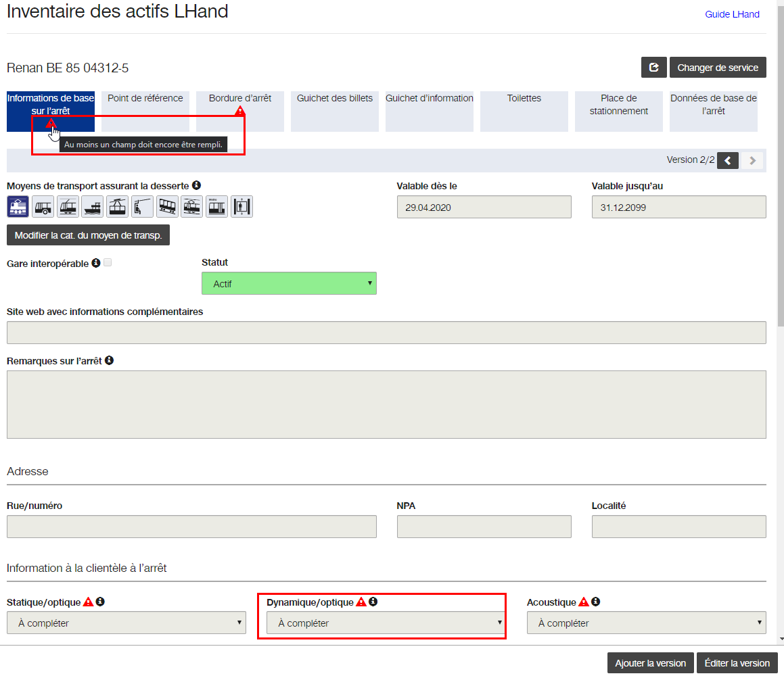The height and width of the screenshot is (678, 784).
Task: Select the train transport icon
Action: pos(18,206)
